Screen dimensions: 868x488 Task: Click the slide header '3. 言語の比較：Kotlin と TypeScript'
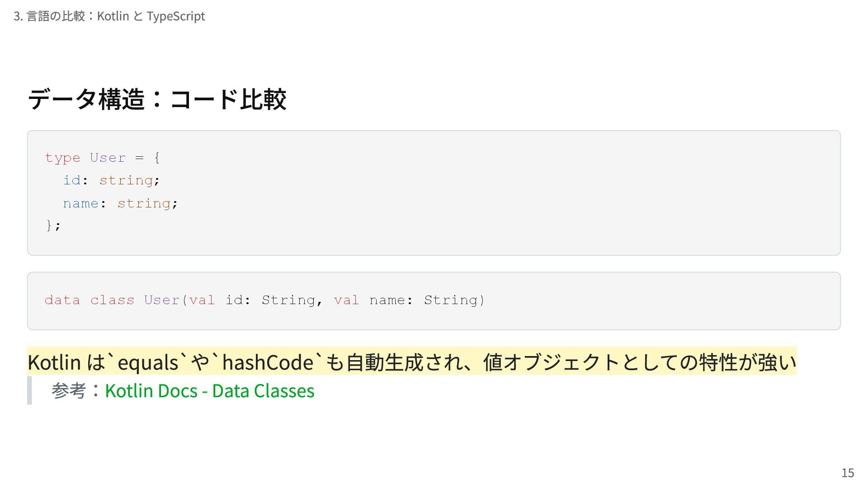(x=109, y=16)
